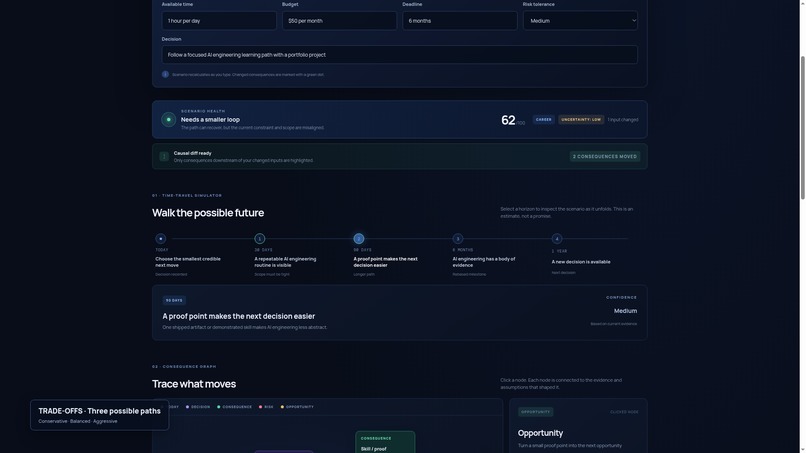806x453 pixels.
Task: Click the DECISION legend dot
Action: (188, 407)
